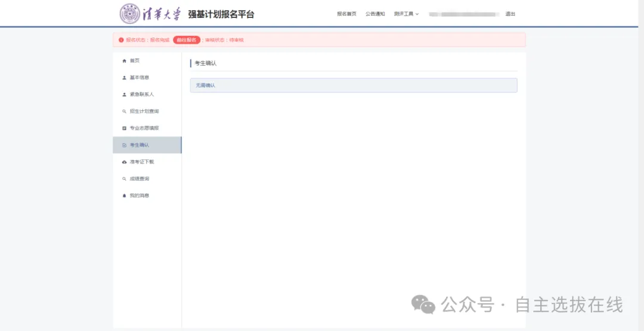Click the search icon beside 招生计划查询

pos(124,112)
